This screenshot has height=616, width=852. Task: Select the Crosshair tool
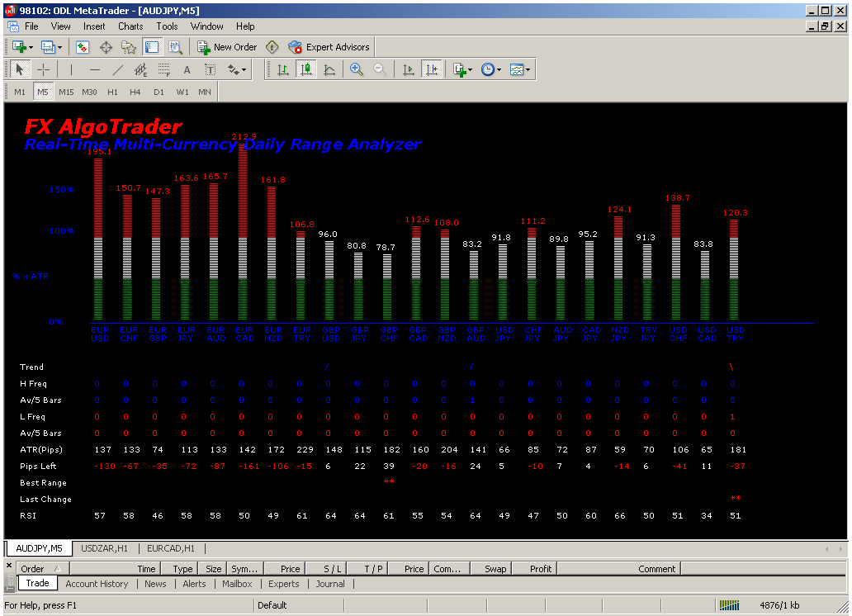click(43, 69)
